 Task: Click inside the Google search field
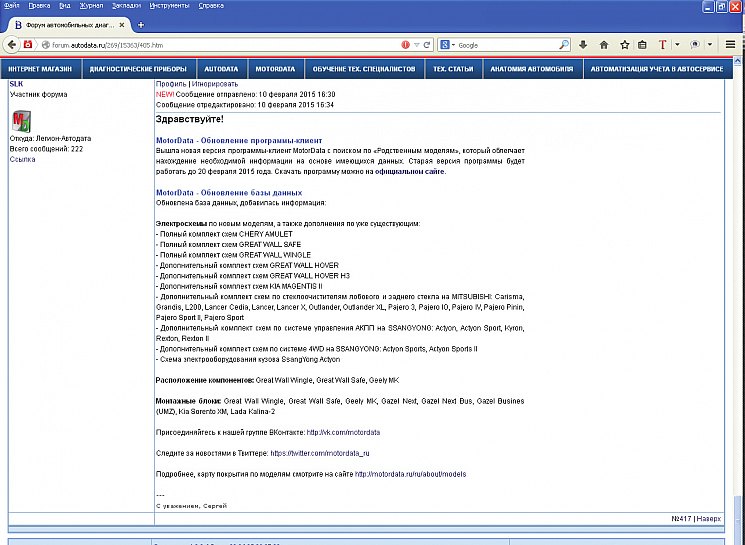[x=507, y=45]
